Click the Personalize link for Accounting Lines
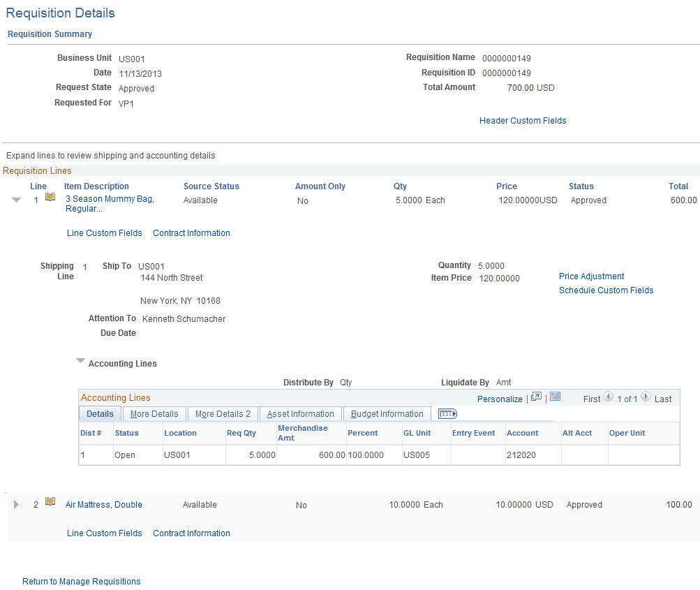Viewport: 700px width, 590px height. (500, 398)
